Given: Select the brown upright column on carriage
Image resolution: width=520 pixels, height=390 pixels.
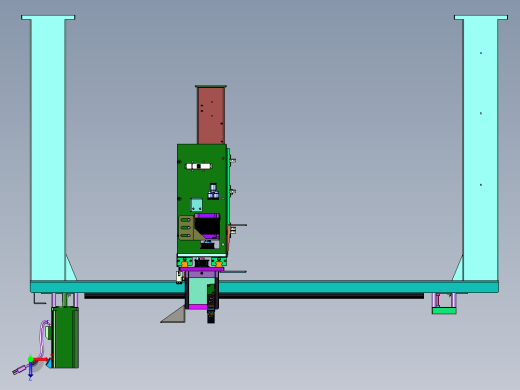Looking at the screenshot, I should pyautogui.click(x=211, y=116).
